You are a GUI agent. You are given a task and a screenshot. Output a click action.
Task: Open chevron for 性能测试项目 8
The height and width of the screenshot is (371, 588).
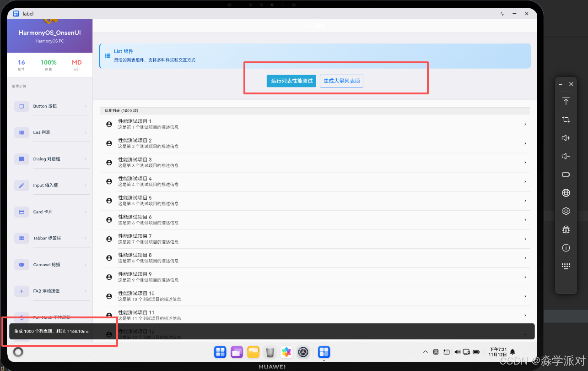click(x=525, y=258)
